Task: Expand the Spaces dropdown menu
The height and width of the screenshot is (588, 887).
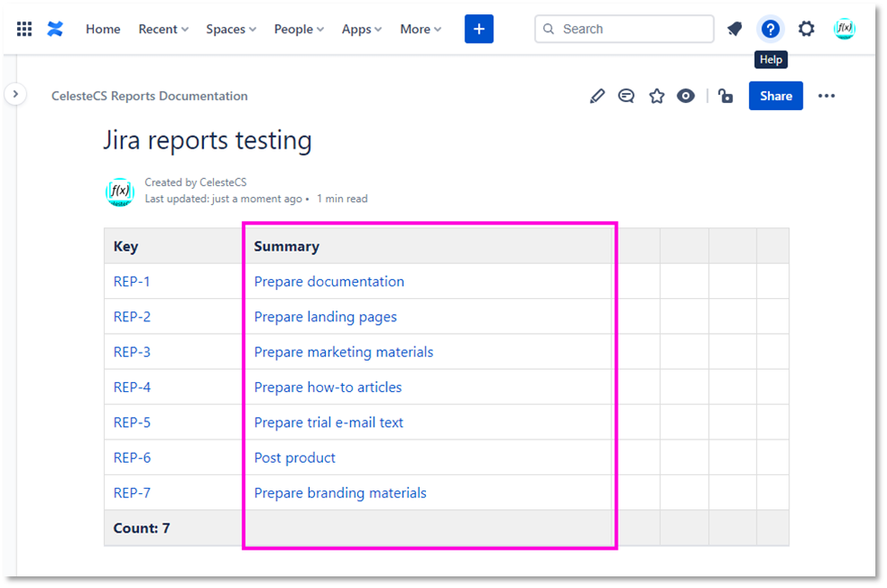Action: pyautogui.click(x=231, y=29)
